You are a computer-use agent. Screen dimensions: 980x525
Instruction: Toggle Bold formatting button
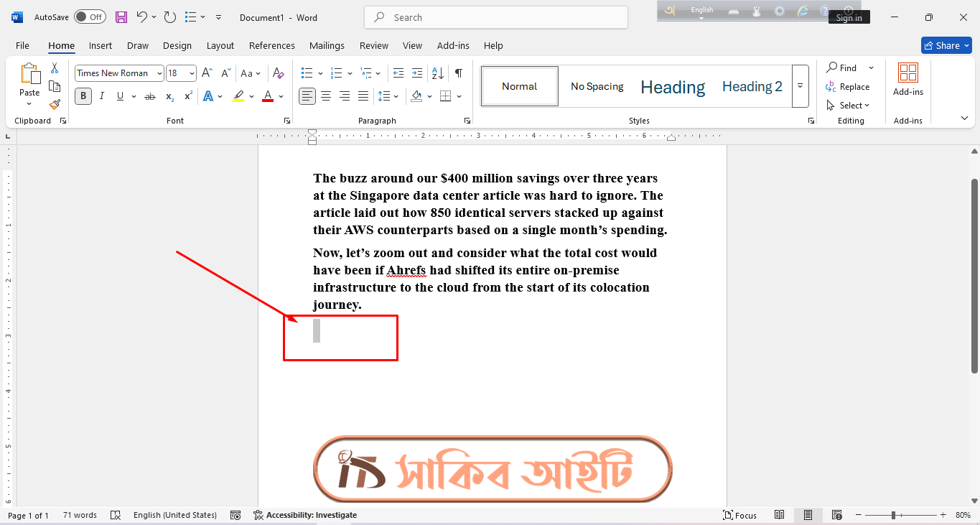[x=83, y=96]
